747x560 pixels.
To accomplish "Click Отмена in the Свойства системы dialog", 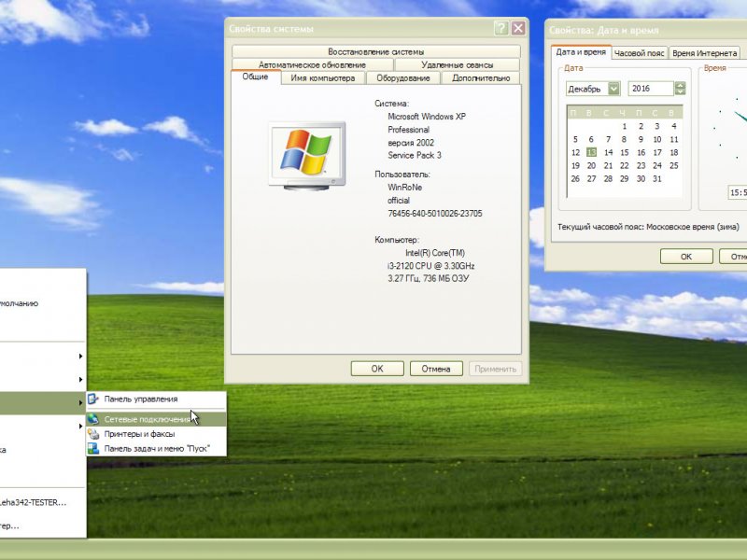I will pyautogui.click(x=436, y=369).
